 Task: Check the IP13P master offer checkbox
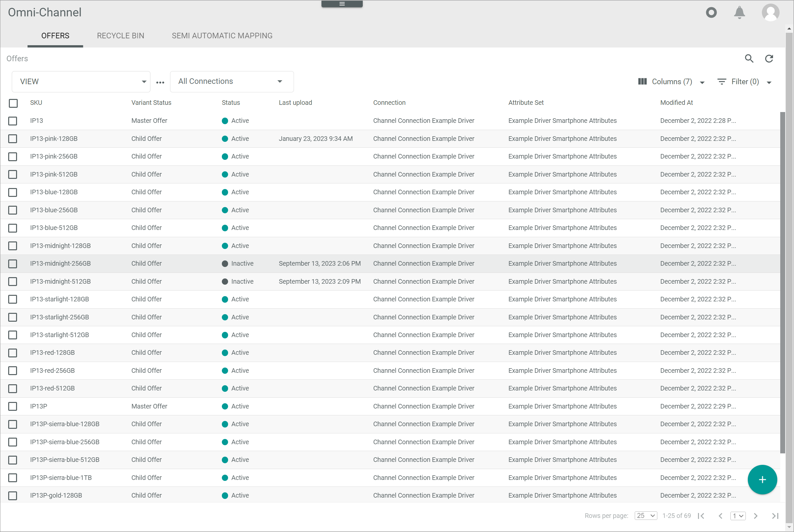12,406
